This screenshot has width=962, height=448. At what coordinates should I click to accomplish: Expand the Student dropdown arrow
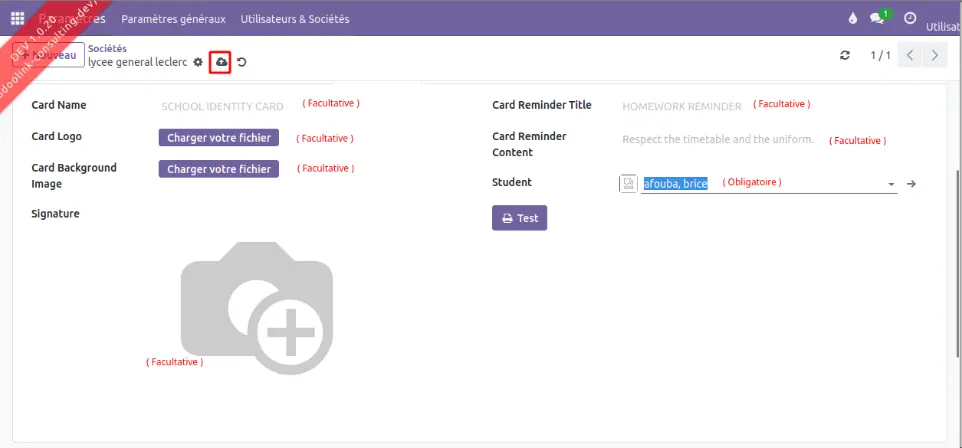pos(890,184)
